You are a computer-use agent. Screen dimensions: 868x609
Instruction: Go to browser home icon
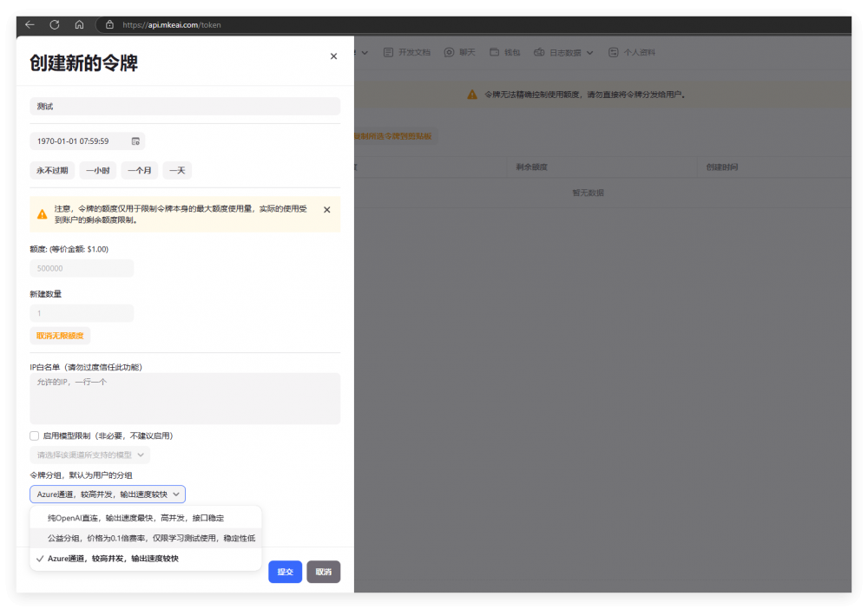click(x=80, y=25)
